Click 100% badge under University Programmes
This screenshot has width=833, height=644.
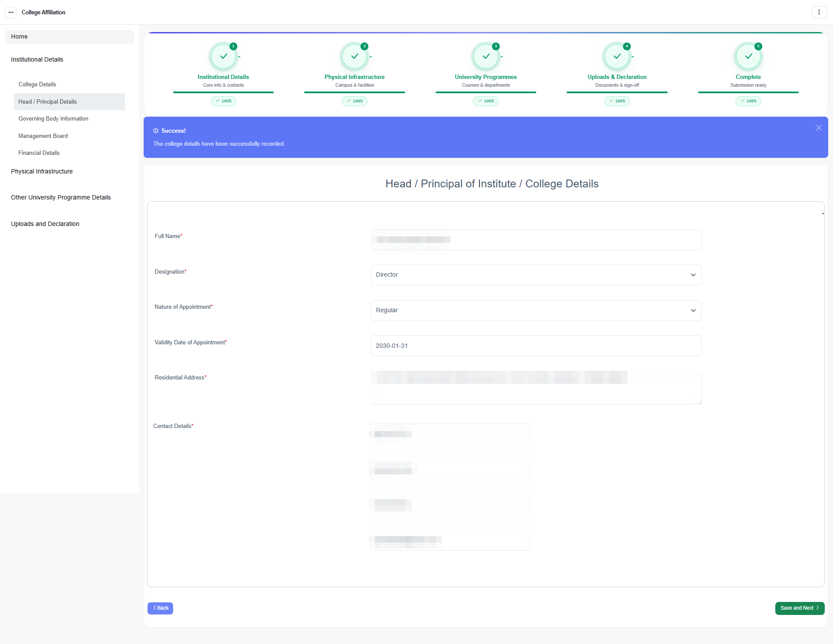pos(486,101)
